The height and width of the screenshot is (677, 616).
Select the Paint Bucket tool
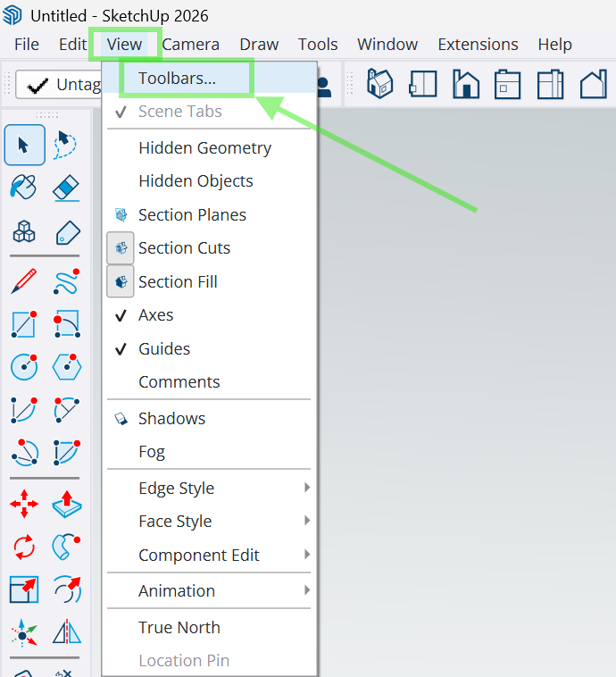point(24,187)
